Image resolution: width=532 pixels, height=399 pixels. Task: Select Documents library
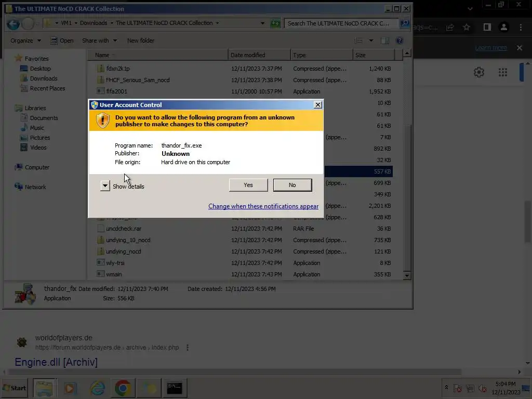coord(39,118)
